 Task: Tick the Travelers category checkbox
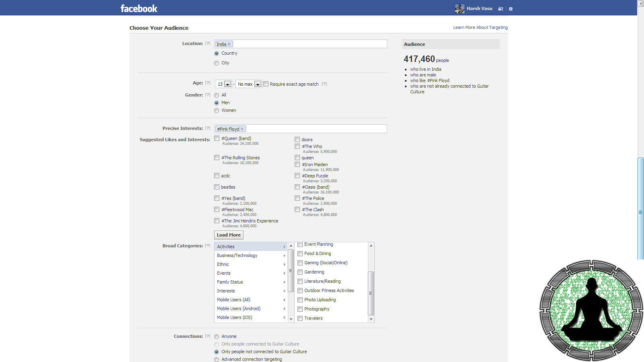(300, 319)
